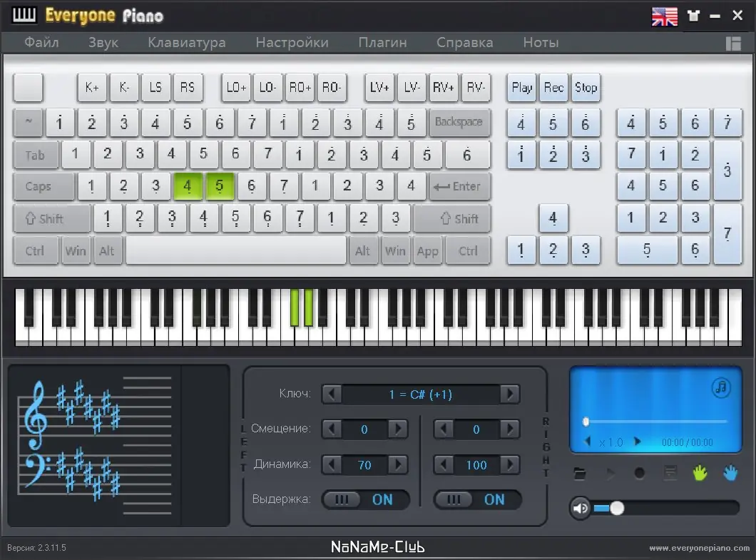Click the Play key on virtual keyboard
The width and height of the screenshot is (756, 560).
521,88
